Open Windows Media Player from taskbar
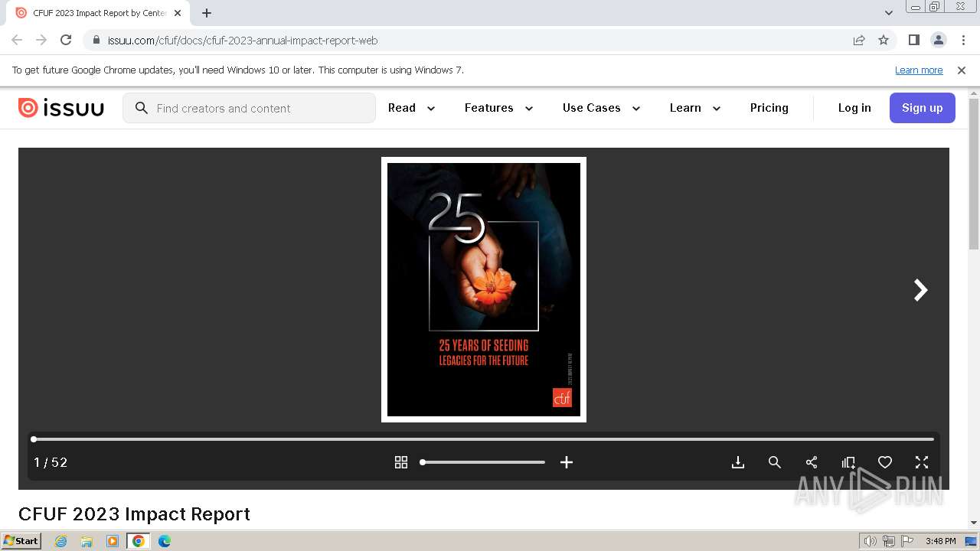Screen dimensions: 980x551 tap(113, 541)
